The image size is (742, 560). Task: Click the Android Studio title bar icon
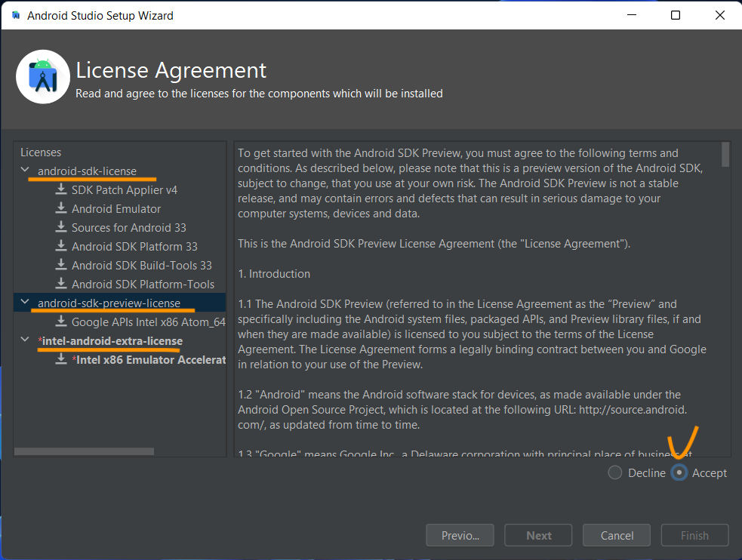point(16,16)
